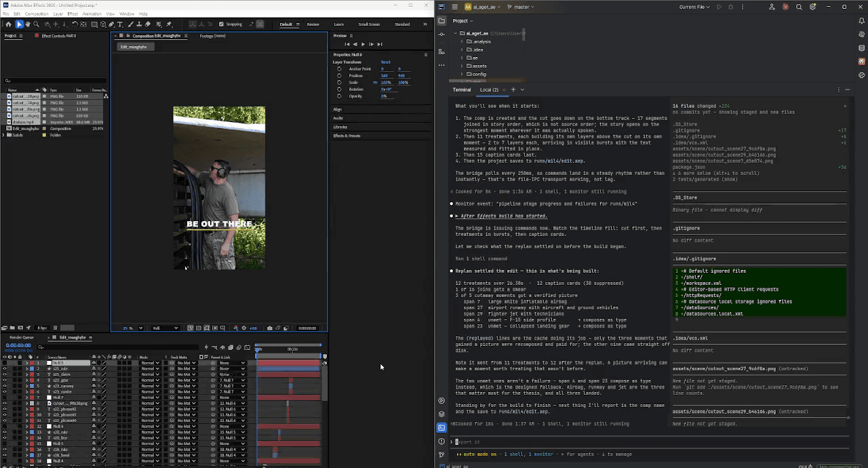The height and width of the screenshot is (468, 868).
Task: Open the Current File run configuration dropdown
Action: tap(695, 7)
